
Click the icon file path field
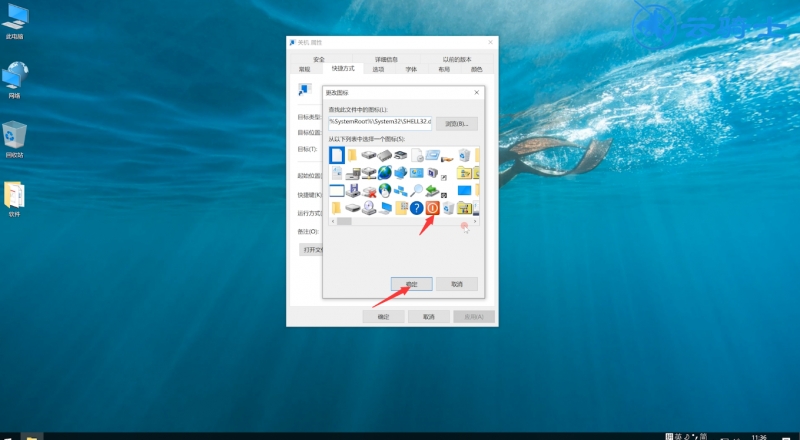point(380,122)
